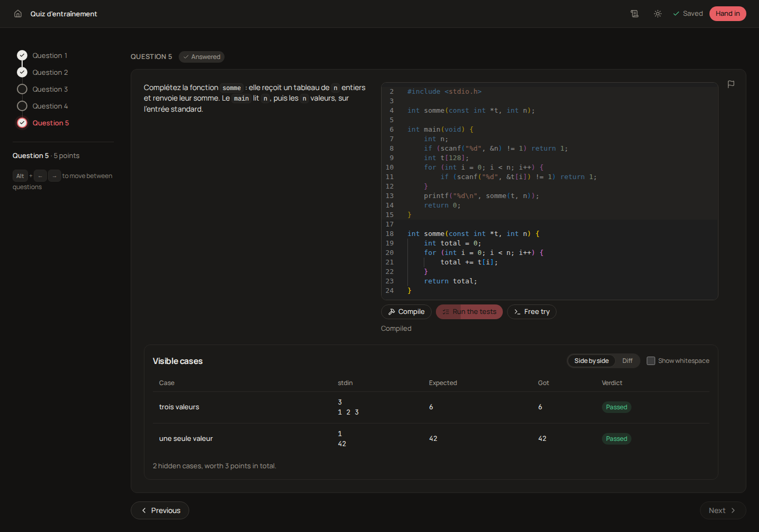Click the Saved status indicator
759x532 pixels.
tap(688, 14)
